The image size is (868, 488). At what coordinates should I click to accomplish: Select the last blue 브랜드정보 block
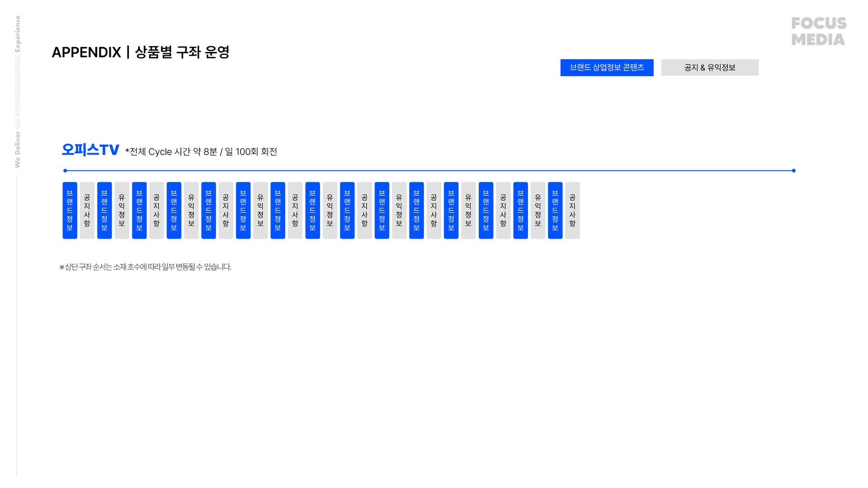click(555, 211)
